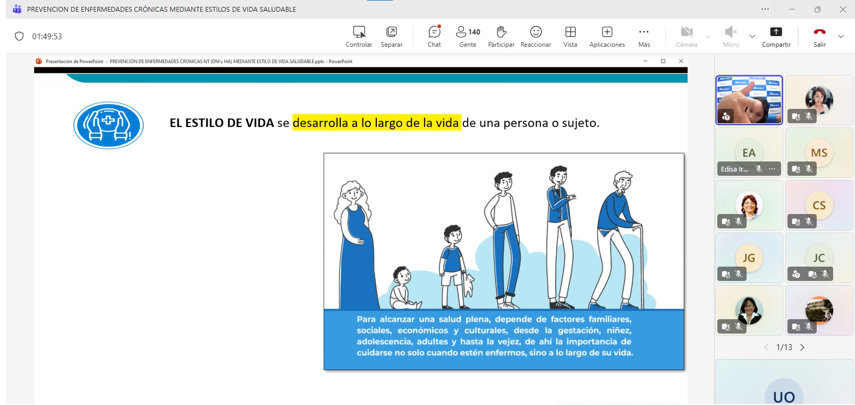Click the presenter badge on video thumbnail
This screenshot has height=405, width=855.
(726, 116)
